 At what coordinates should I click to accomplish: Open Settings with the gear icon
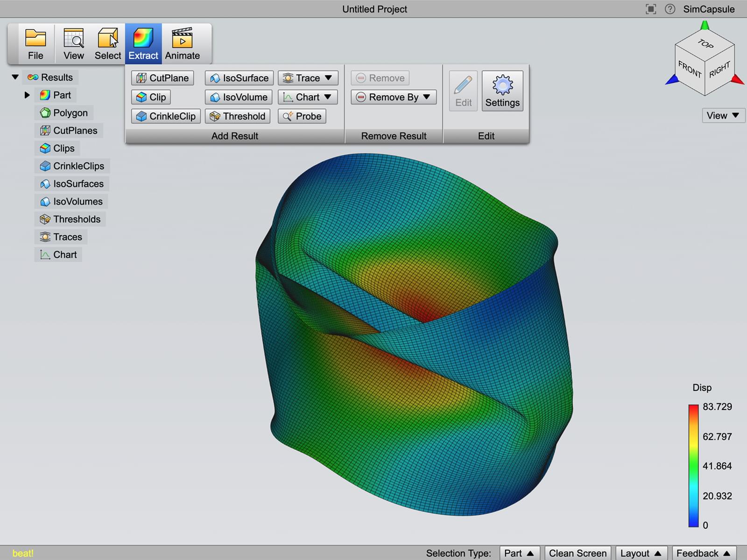coord(502,91)
